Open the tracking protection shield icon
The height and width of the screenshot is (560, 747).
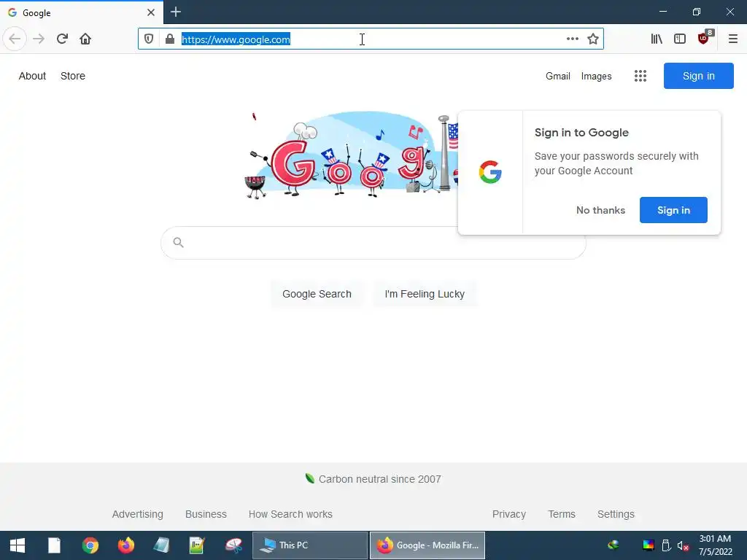click(149, 39)
